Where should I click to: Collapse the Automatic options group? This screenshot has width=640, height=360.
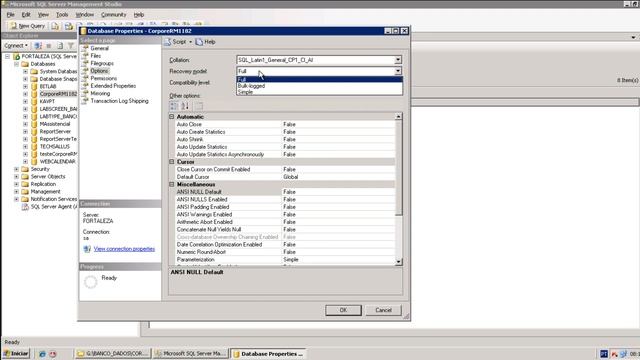pos(172,117)
